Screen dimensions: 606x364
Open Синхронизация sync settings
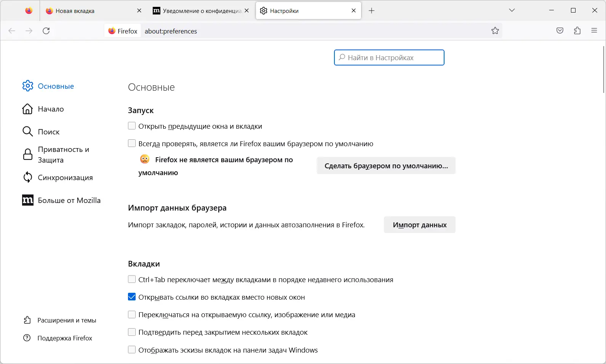tap(65, 178)
